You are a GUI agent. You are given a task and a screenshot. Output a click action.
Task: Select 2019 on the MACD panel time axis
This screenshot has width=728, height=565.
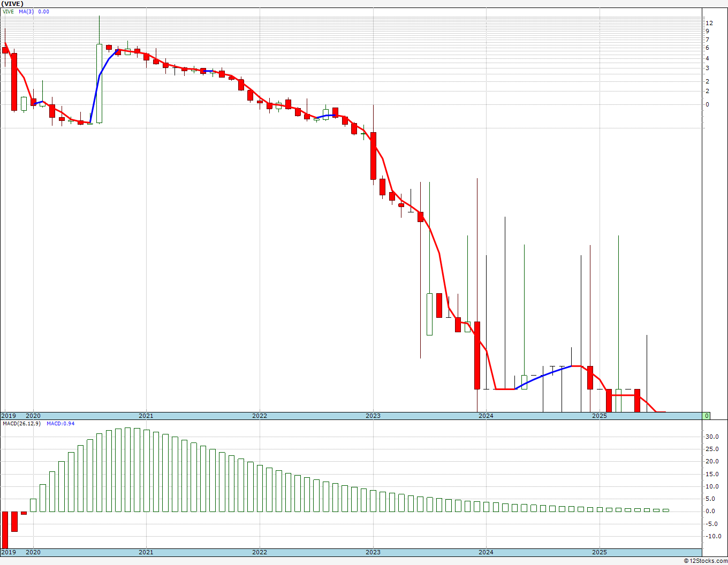[8, 552]
